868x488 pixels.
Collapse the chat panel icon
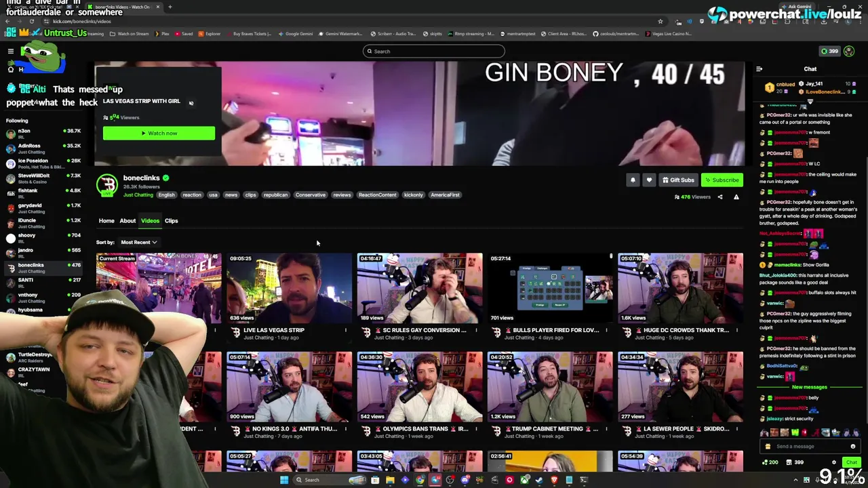[759, 68]
